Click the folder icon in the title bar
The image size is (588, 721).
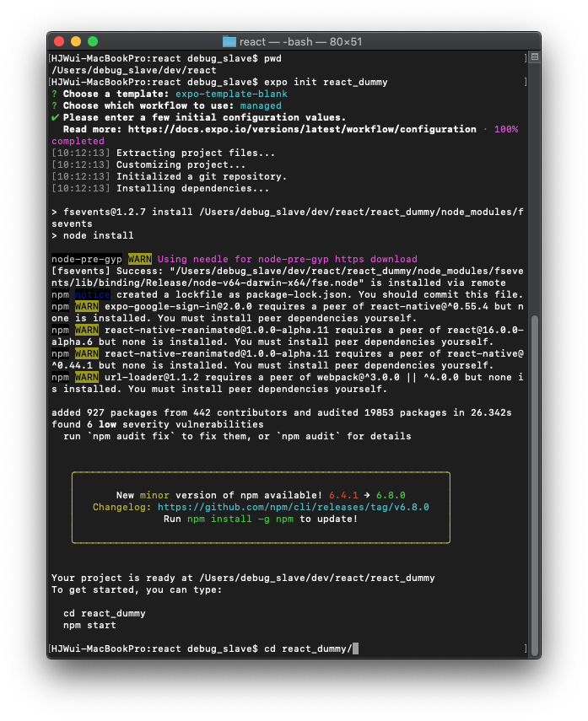coord(229,42)
